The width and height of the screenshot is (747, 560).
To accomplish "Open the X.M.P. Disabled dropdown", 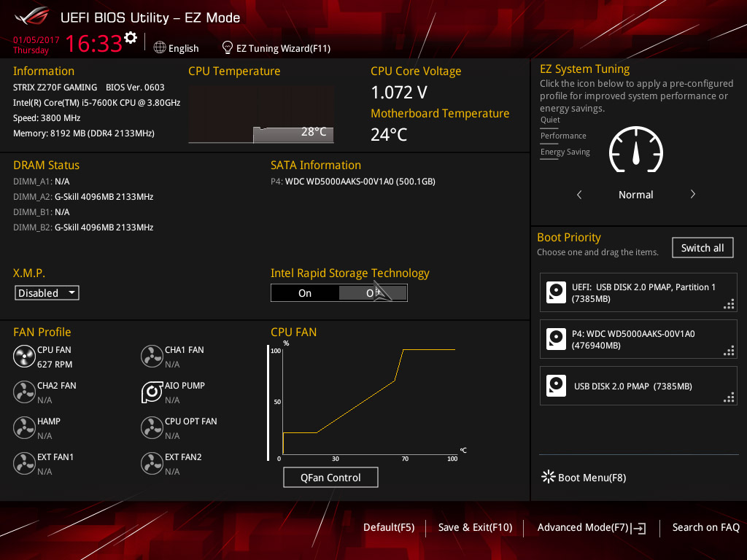I will (47, 293).
